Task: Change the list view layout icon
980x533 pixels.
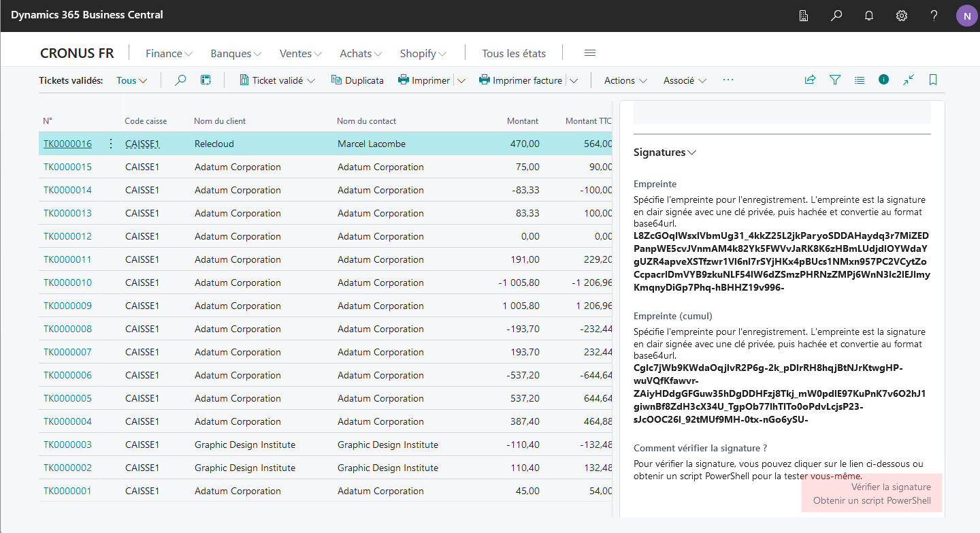Action: point(860,80)
